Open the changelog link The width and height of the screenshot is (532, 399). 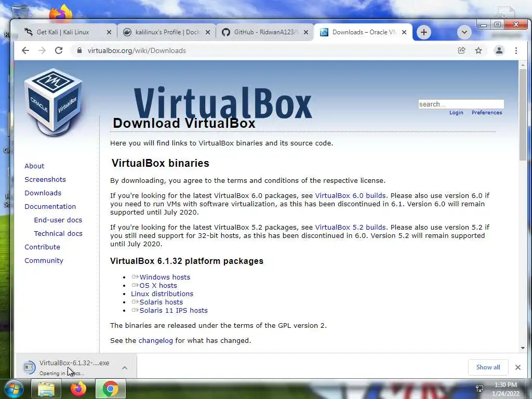point(156,341)
